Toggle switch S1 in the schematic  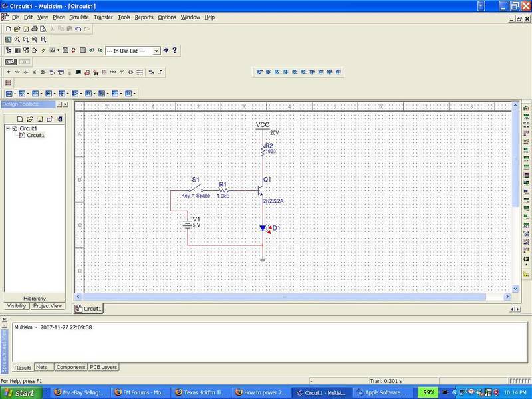196,188
